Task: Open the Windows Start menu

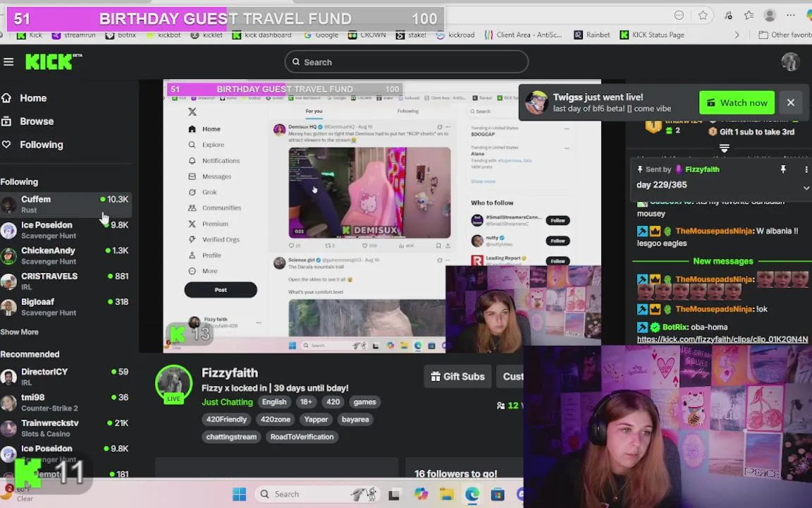Action: [x=239, y=494]
